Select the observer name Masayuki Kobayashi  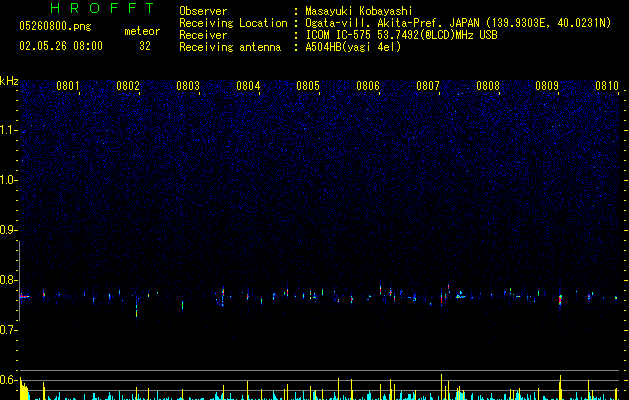coord(359,11)
